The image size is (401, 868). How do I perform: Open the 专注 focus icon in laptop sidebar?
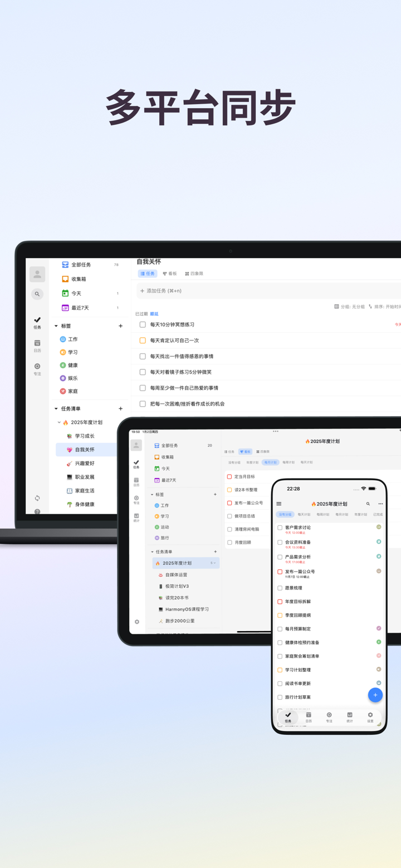(37, 369)
